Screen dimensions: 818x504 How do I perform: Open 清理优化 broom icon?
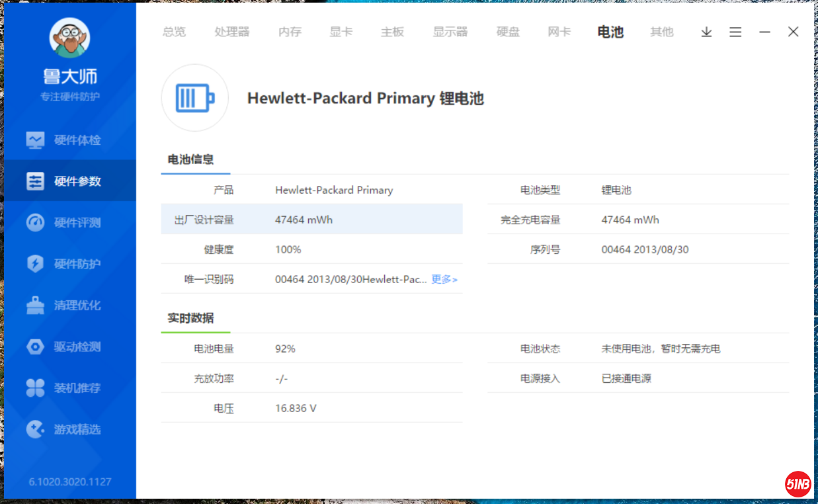click(x=35, y=306)
